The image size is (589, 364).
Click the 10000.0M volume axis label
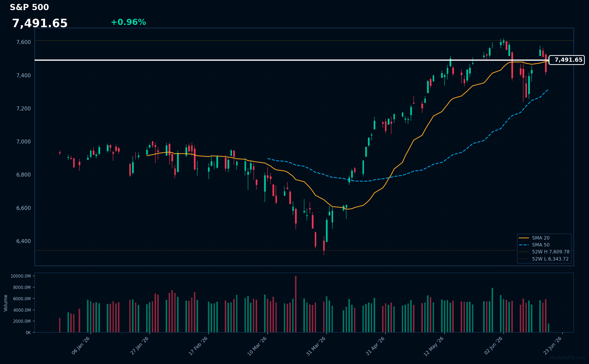pos(21,276)
